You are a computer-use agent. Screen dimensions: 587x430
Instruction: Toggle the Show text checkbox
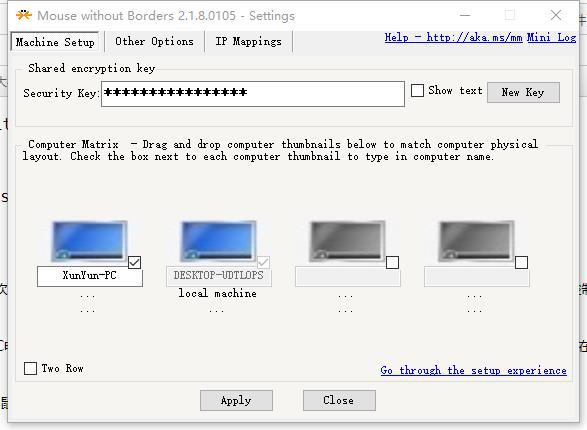pyautogui.click(x=417, y=91)
